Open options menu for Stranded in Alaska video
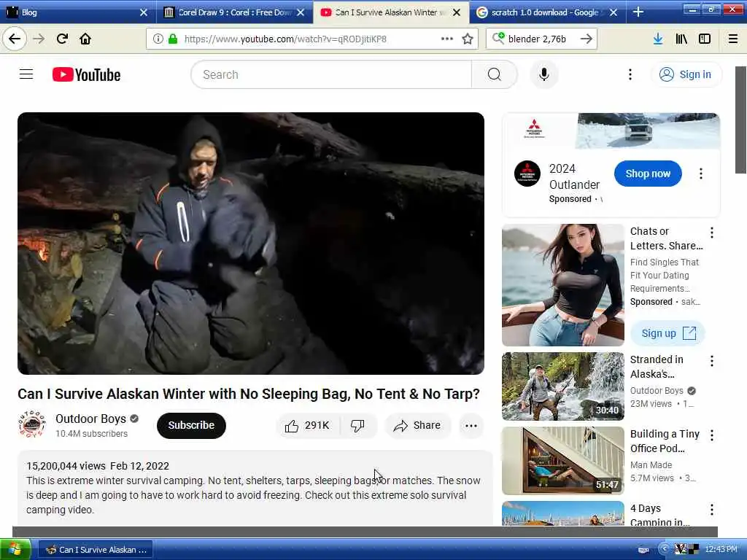 pos(712,361)
